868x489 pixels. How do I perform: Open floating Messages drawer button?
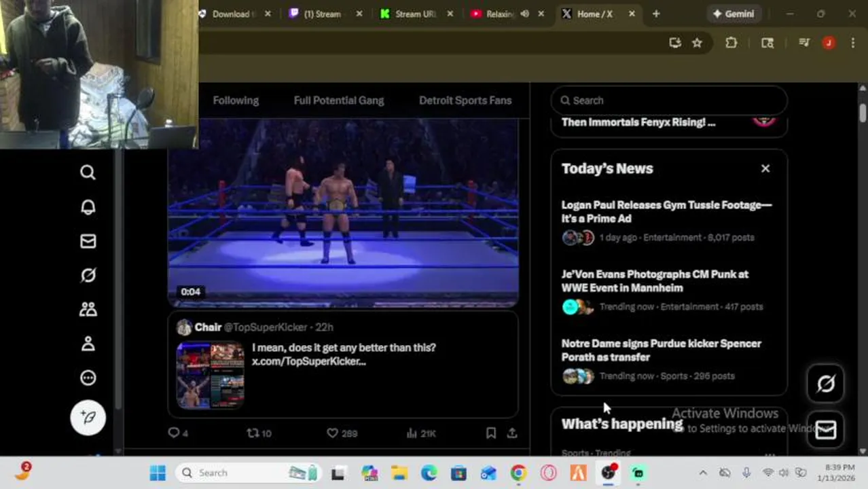pos(826,429)
